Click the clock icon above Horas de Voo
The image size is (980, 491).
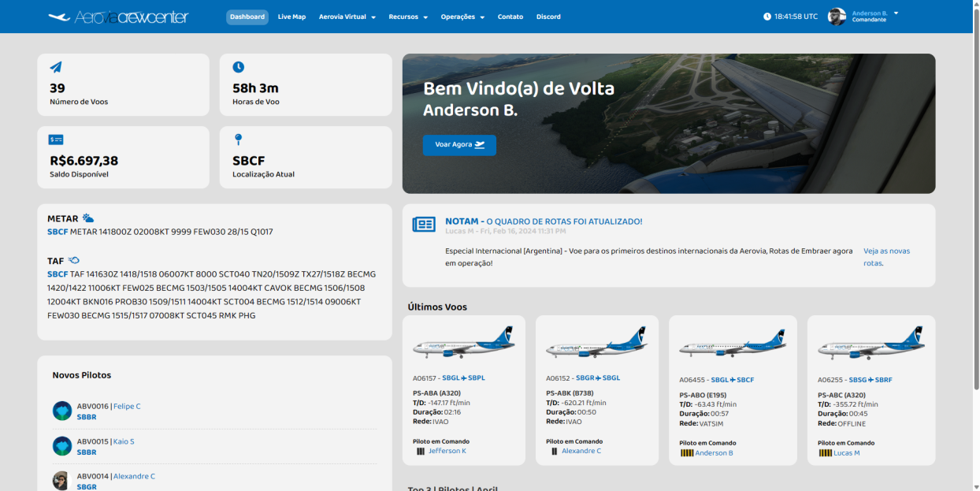238,68
